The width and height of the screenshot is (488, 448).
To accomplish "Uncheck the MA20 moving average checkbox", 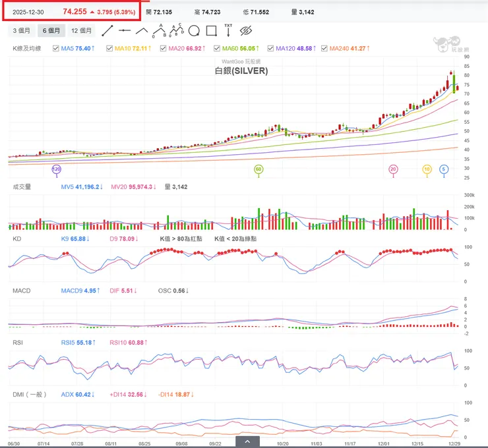I will click(163, 49).
